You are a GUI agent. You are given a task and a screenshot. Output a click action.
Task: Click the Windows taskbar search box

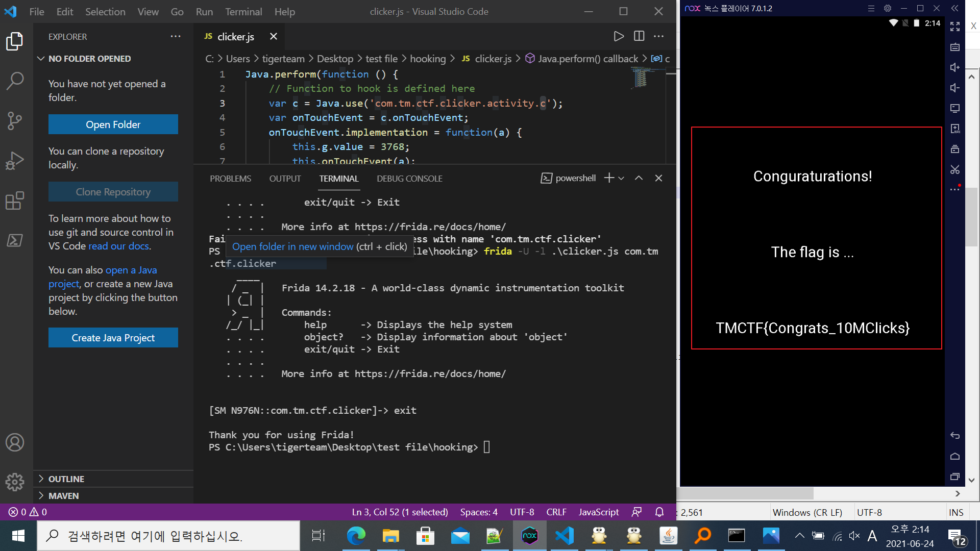[168, 536]
